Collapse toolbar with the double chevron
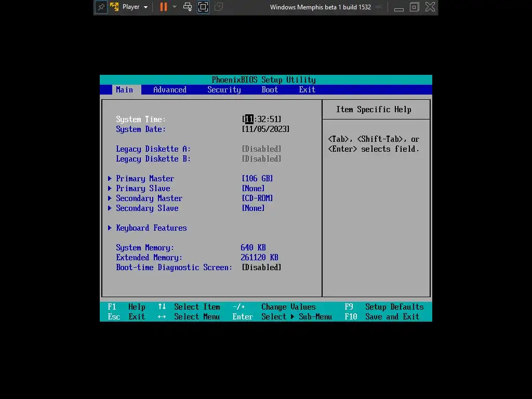 [x=379, y=7]
